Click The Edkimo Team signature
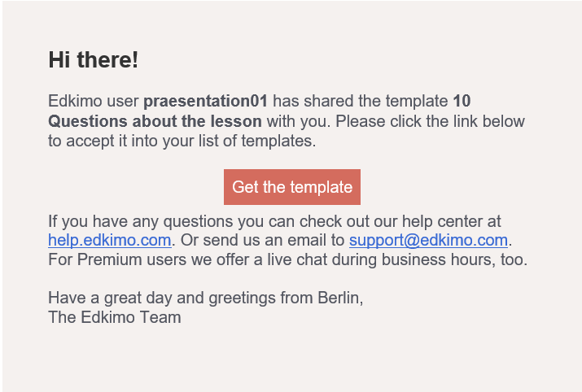Viewport: 582px width, 392px height. (x=115, y=317)
